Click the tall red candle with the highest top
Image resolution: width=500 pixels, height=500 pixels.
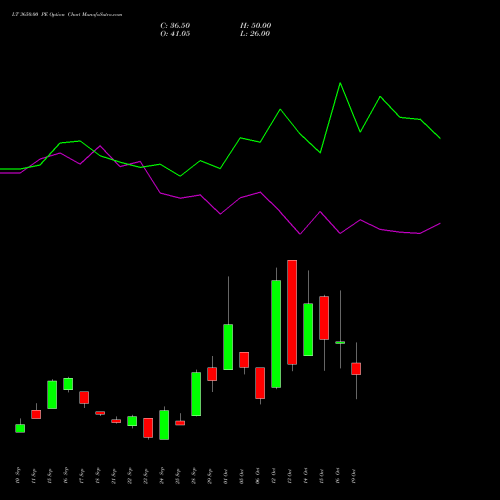click(292, 312)
